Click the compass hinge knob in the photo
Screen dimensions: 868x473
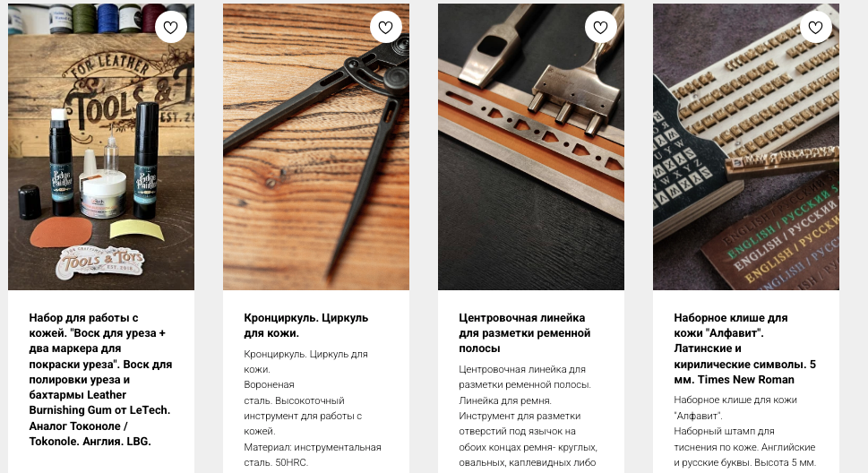[391, 78]
